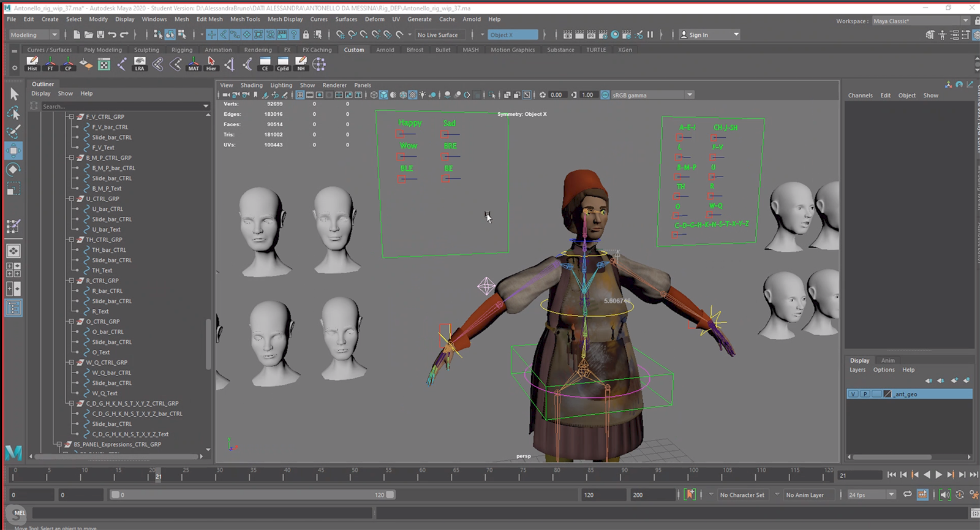Open the Mesh Tools menu
The width and height of the screenshot is (980, 530).
[x=245, y=19]
